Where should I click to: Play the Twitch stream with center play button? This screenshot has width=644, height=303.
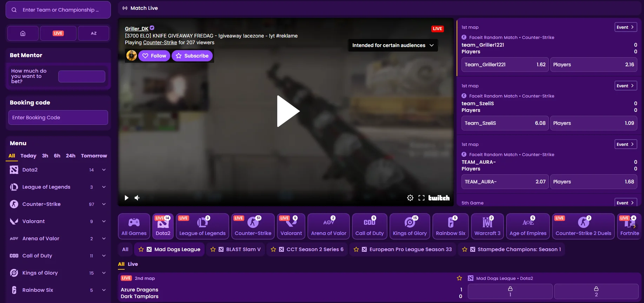tap(288, 111)
